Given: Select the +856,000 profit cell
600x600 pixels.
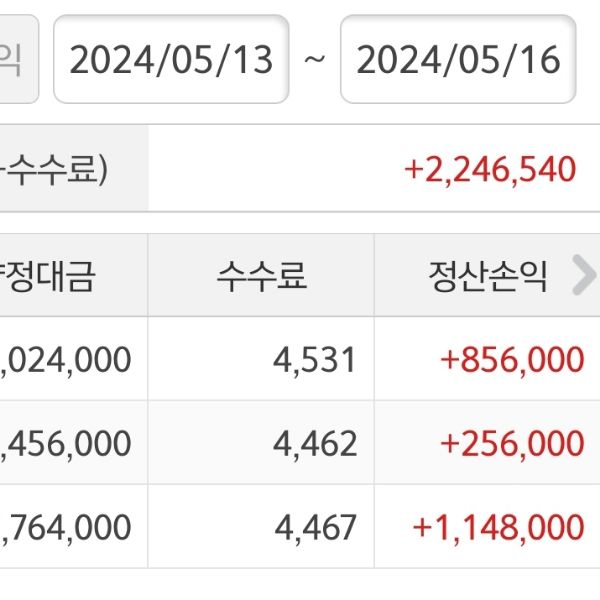Looking at the screenshot, I should [x=512, y=360].
